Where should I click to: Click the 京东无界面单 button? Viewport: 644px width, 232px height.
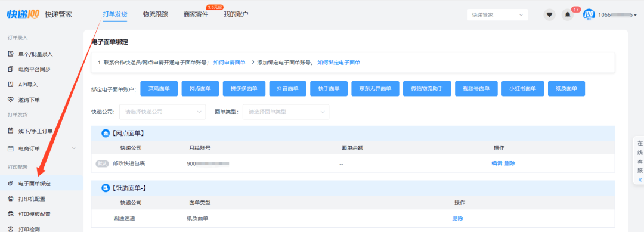pos(376,89)
